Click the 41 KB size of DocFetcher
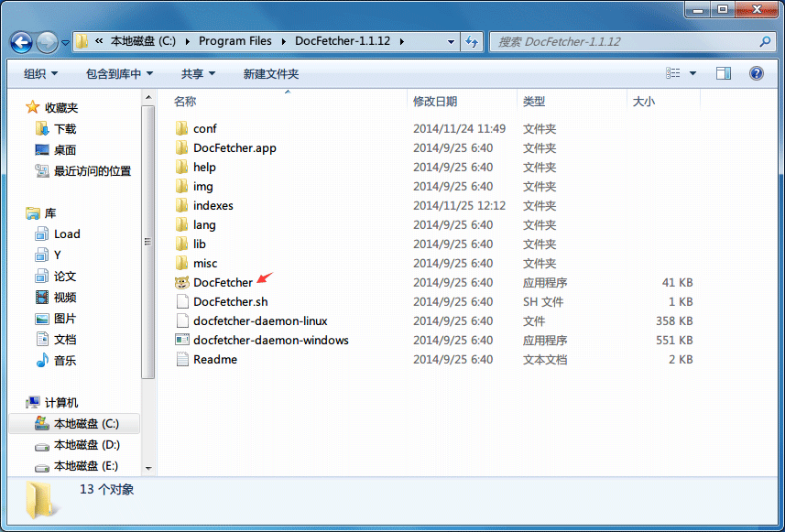Screen dimensions: 785x532 [677, 283]
